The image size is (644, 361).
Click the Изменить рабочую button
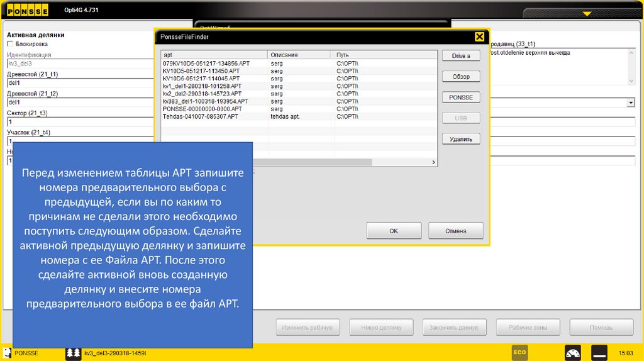[308, 327]
